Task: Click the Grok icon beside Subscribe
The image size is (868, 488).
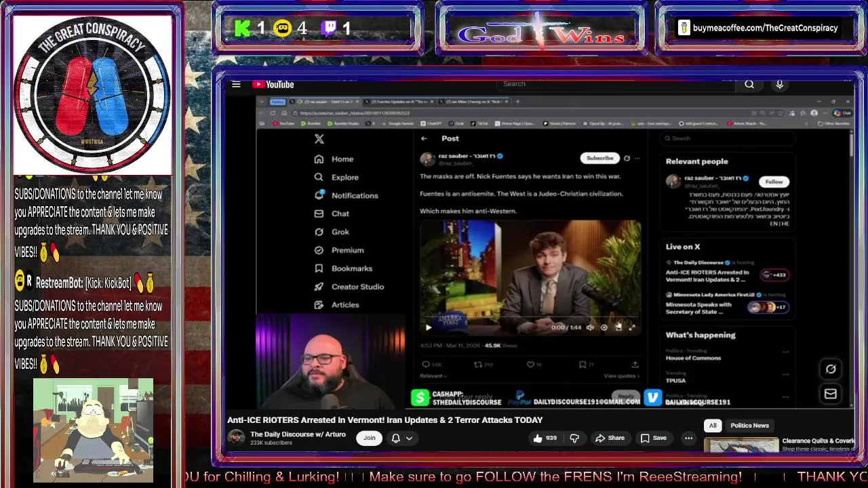Action: click(x=627, y=158)
